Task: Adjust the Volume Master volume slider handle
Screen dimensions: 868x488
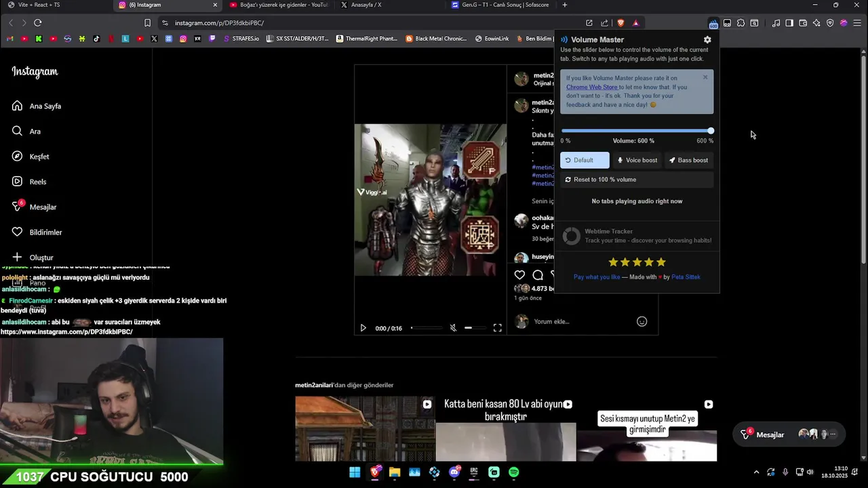Action: click(711, 131)
